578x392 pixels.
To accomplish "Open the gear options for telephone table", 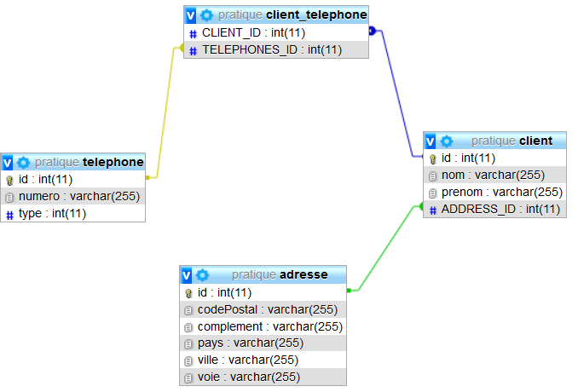I will (23, 162).
